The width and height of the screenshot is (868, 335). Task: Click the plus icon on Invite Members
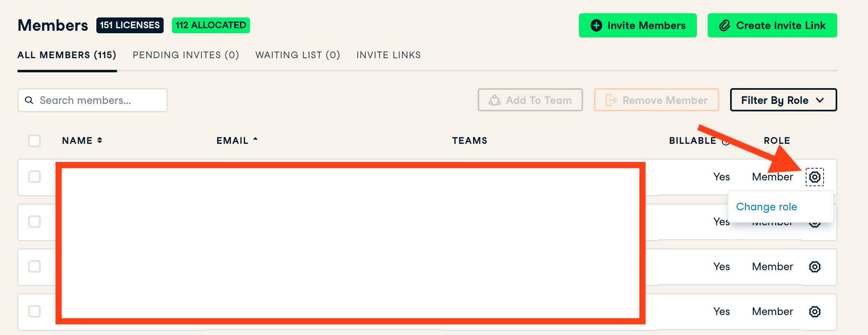click(x=596, y=25)
